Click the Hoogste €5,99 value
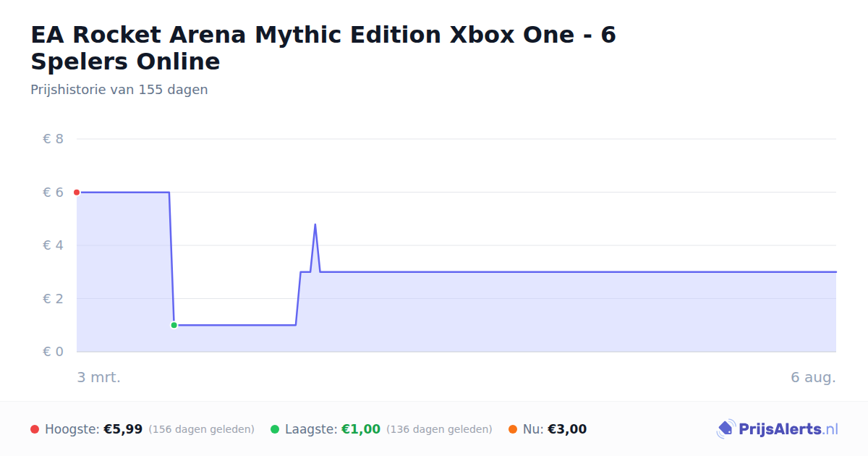 click(x=123, y=429)
